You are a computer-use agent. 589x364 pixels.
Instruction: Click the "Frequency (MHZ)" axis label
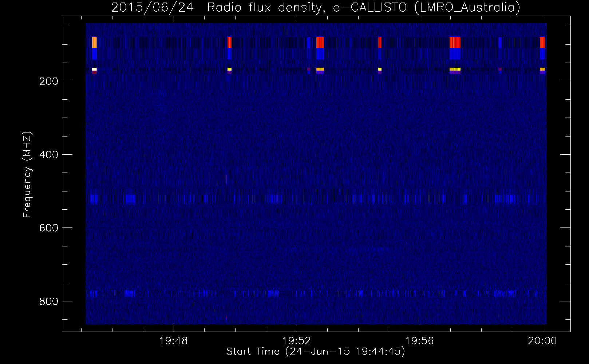[27, 175]
